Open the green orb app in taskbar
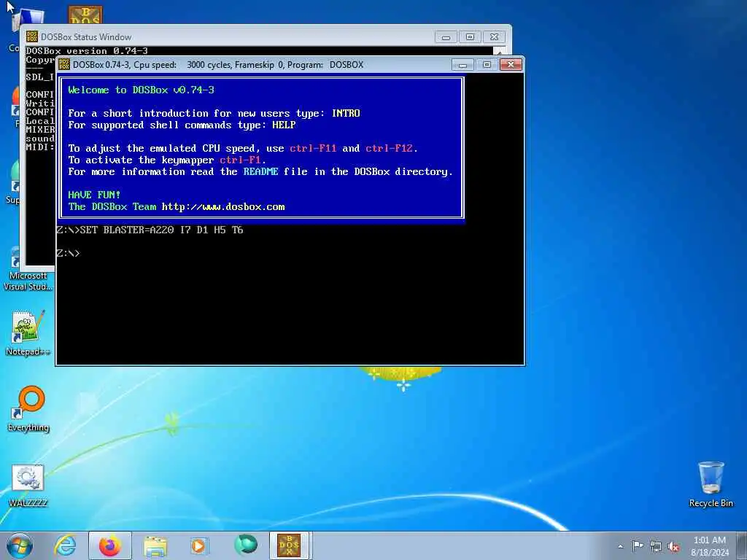 click(x=246, y=545)
